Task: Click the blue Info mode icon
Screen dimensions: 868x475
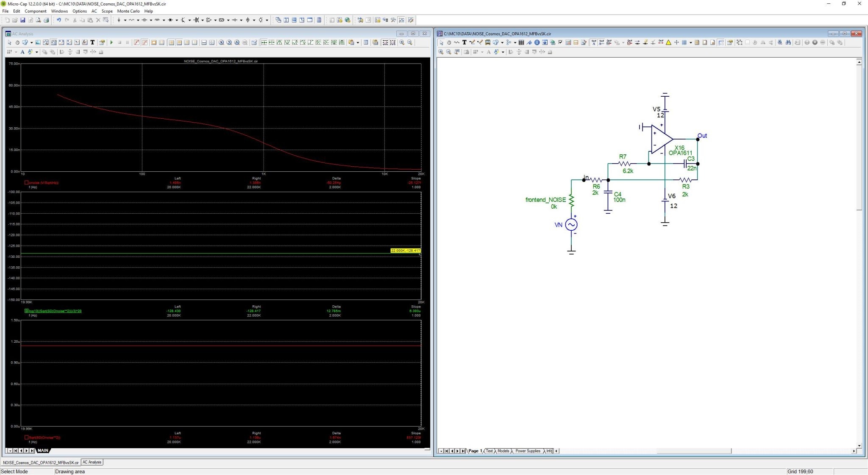Action: (537, 42)
